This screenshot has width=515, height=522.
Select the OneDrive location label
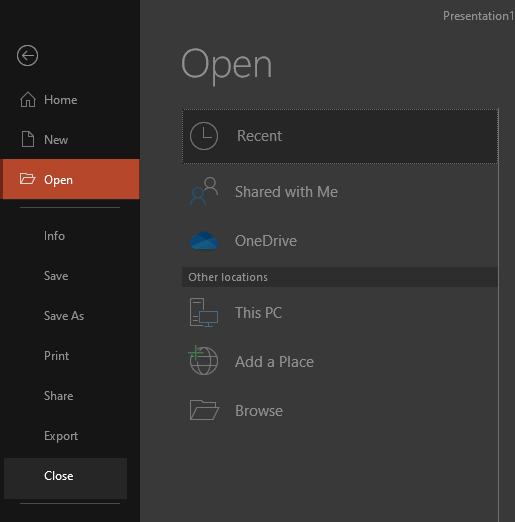266,241
